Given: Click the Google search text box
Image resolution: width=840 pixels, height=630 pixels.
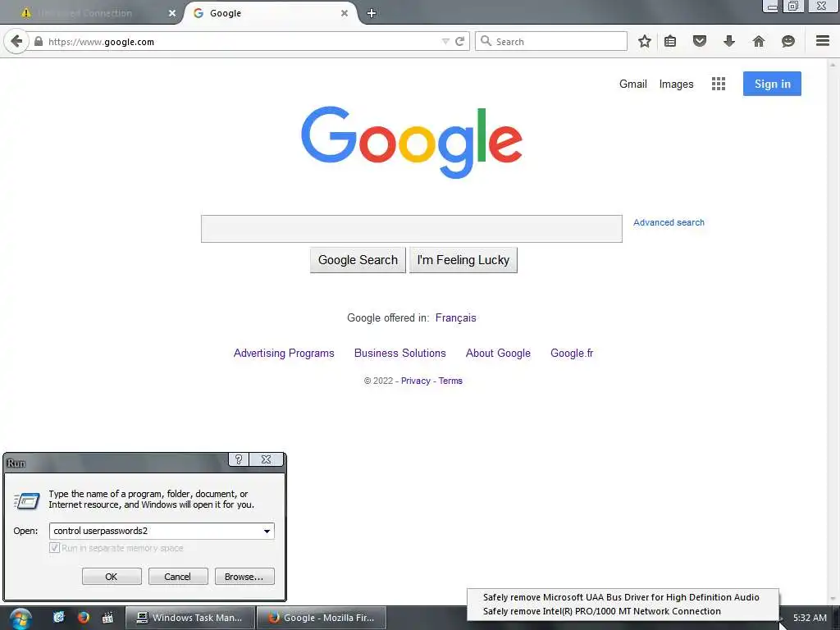Looking at the screenshot, I should pos(412,229).
